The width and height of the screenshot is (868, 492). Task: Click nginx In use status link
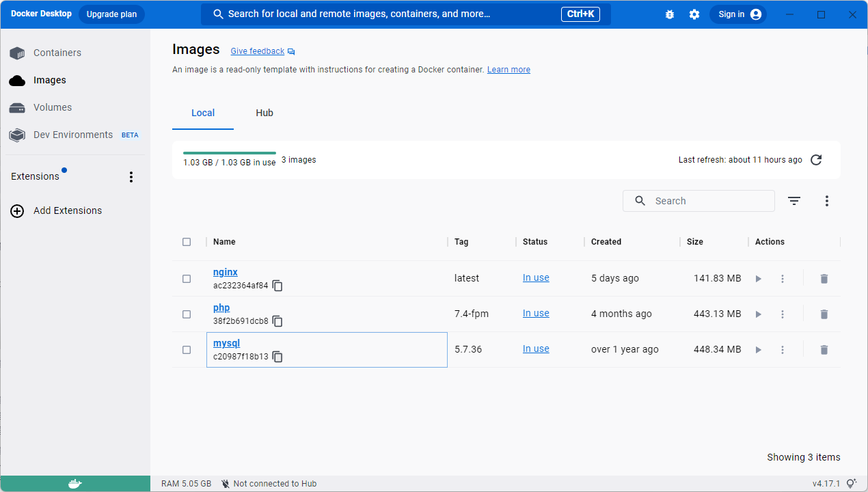point(536,278)
